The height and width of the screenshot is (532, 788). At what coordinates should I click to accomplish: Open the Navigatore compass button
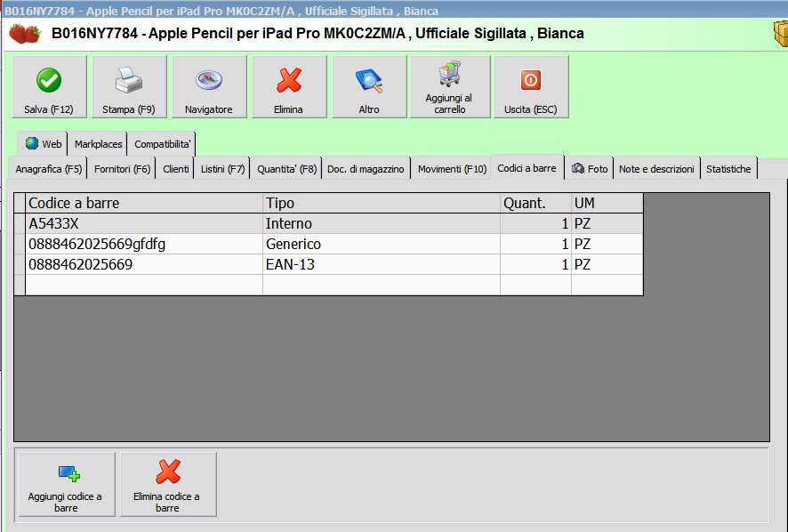tap(209, 87)
